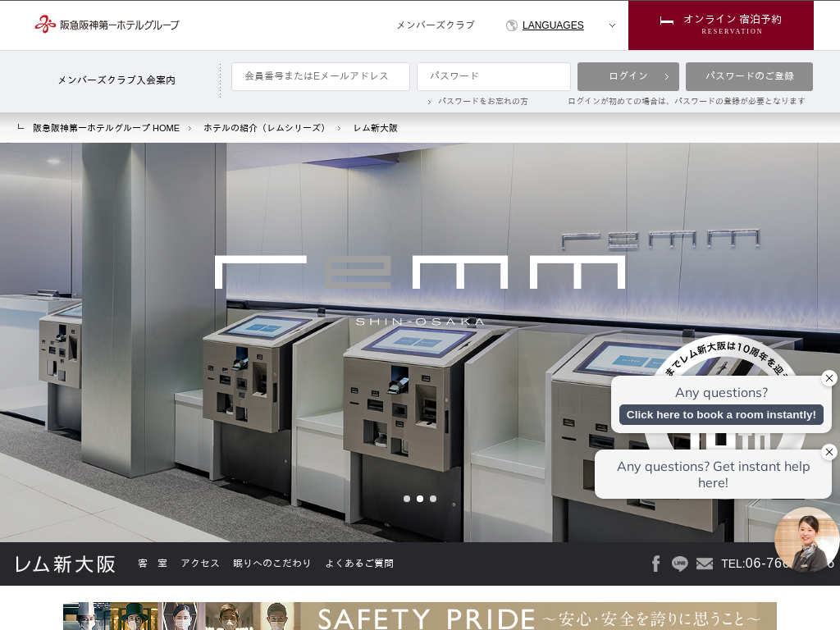
Task: Open メンバーズクラブ入会案内 link
Action: tap(116, 80)
